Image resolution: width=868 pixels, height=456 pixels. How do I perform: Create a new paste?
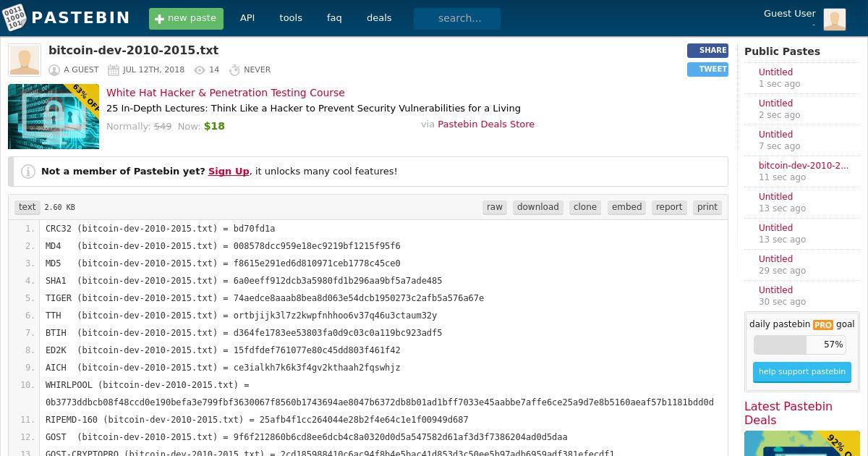tap(186, 18)
